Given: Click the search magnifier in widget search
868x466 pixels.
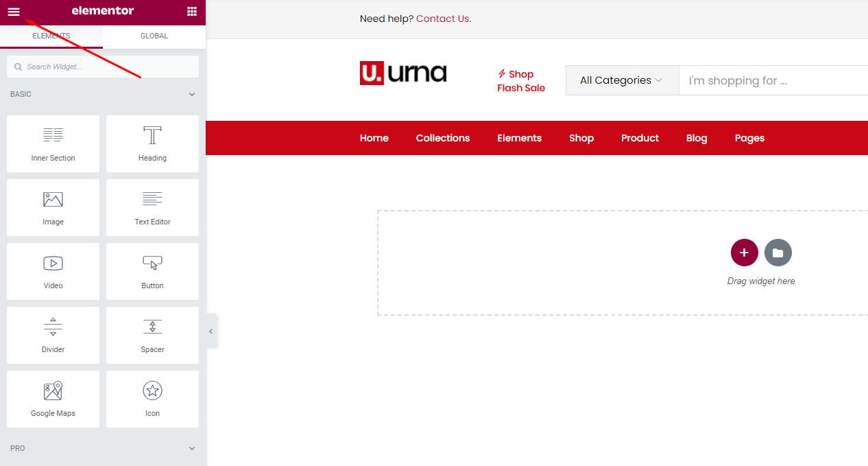Looking at the screenshot, I should coord(19,67).
